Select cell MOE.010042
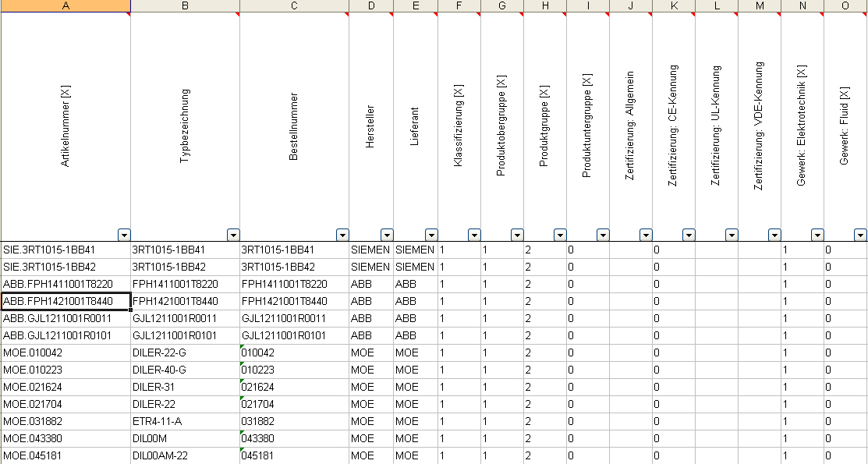This screenshot has width=868, height=464. [66, 353]
